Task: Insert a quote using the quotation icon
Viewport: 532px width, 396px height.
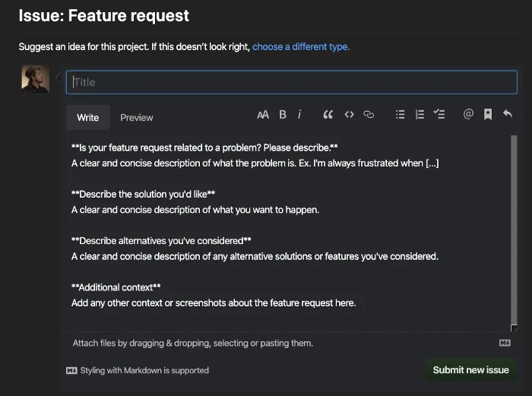Action: [328, 115]
